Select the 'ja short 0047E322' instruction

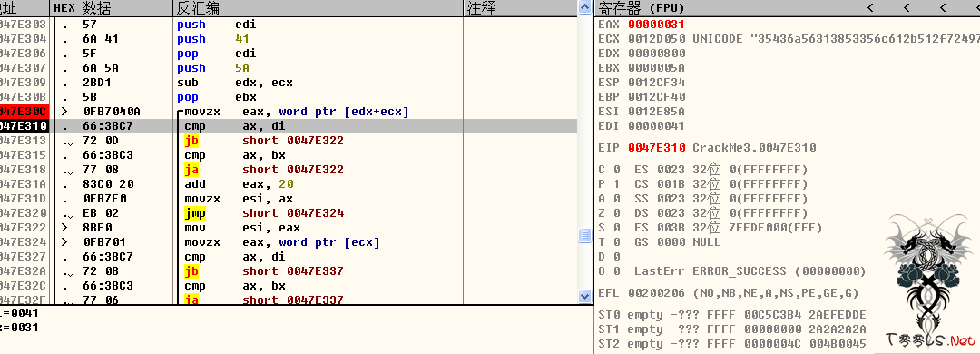263,170
